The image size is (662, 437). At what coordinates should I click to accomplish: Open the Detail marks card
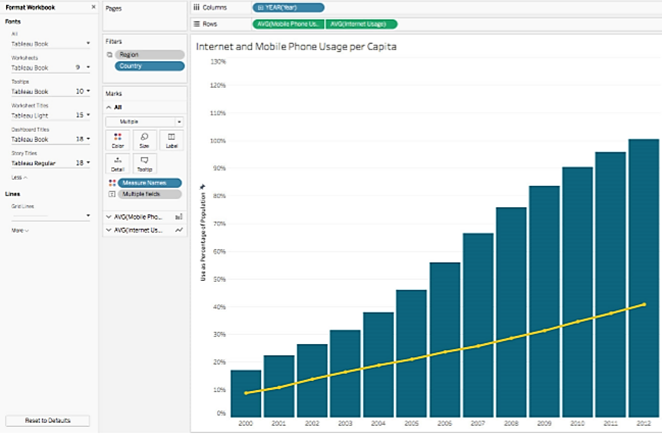pyautogui.click(x=118, y=164)
